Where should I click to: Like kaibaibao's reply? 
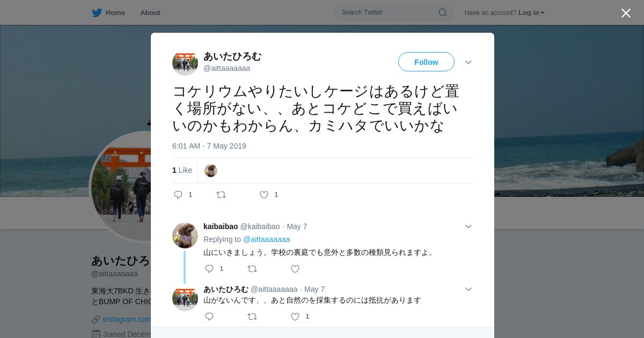[295, 269]
